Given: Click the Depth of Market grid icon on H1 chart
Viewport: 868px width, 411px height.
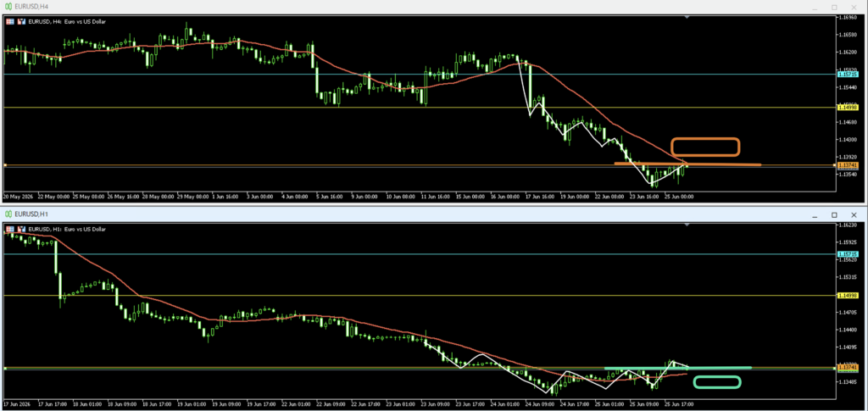Looking at the screenshot, I should tap(10, 229).
